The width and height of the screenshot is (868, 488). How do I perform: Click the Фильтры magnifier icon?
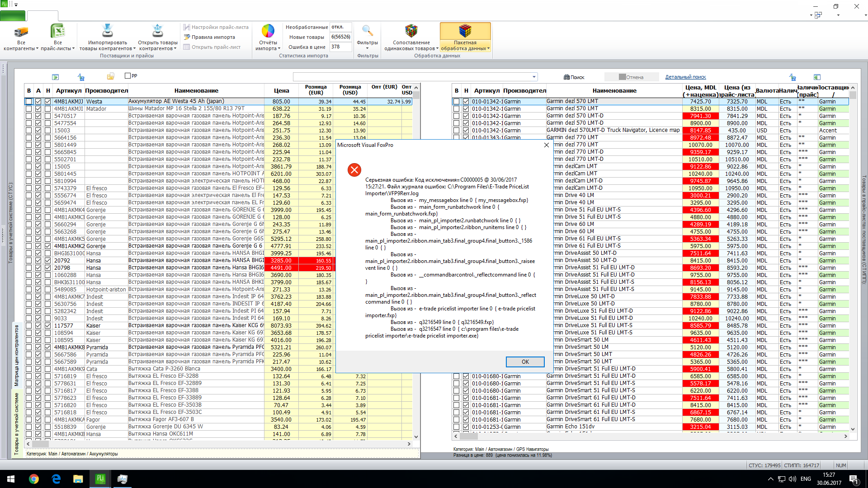pos(367,31)
